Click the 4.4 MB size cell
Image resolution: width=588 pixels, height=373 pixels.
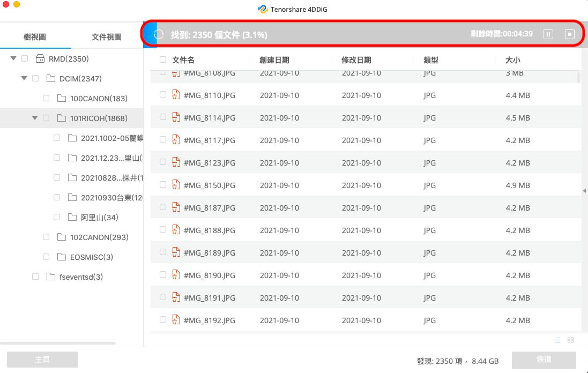tap(517, 95)
